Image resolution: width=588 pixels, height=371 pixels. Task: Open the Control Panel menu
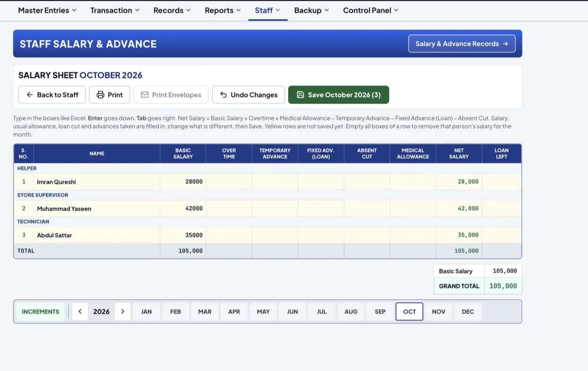[x=370, y=10]
